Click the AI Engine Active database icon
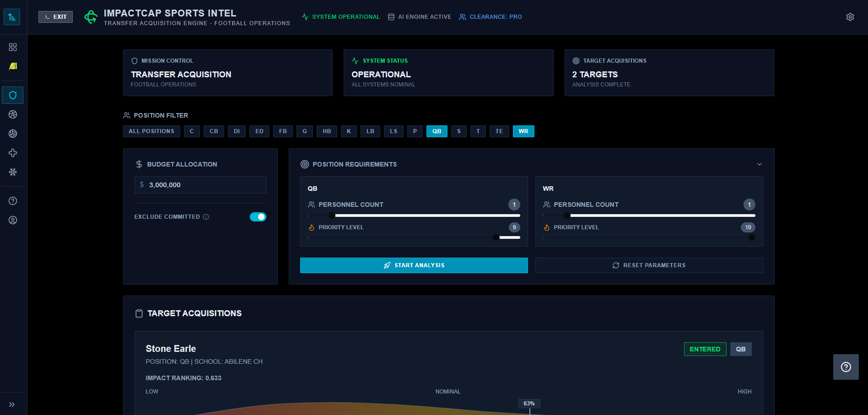Image resolution: width=868 pixels, height=415 pixels. click(x=391, y=17)
